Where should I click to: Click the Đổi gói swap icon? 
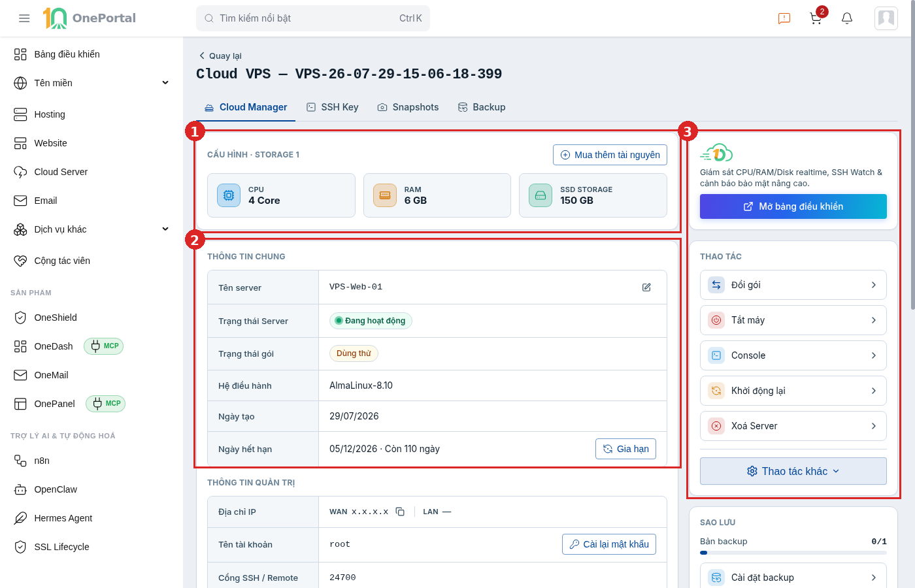point(716,285)
